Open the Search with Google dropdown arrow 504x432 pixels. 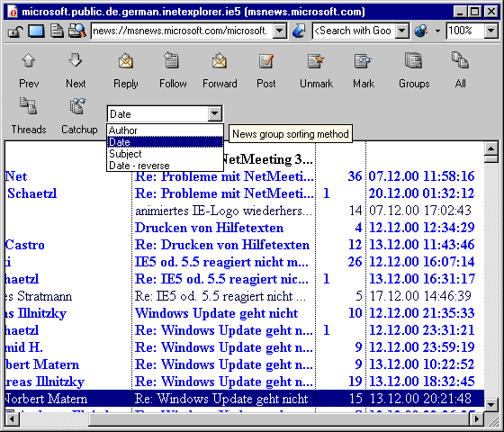pos(401,31)
